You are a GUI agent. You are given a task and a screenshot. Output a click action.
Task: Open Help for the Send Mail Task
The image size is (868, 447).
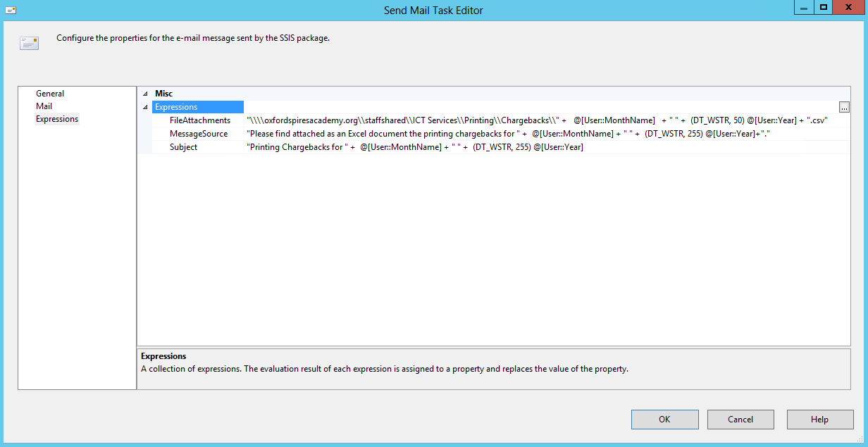(x=819, y=419)
